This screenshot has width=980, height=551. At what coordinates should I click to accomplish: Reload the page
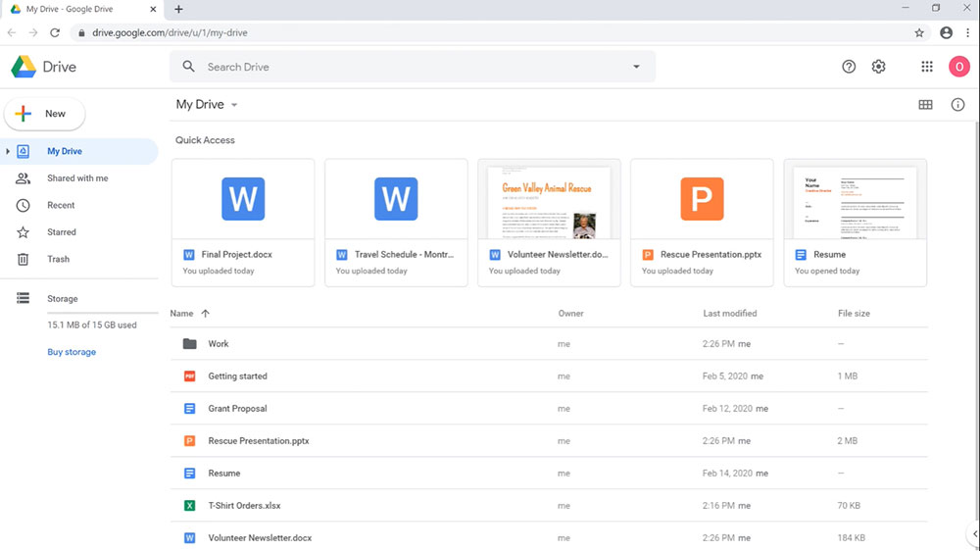[x=55, y=32]
